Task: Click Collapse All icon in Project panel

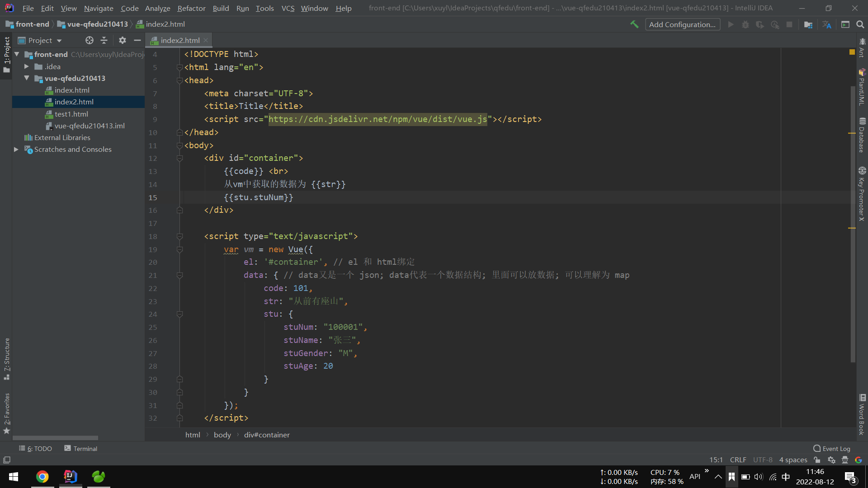Action: click(104, 40)
